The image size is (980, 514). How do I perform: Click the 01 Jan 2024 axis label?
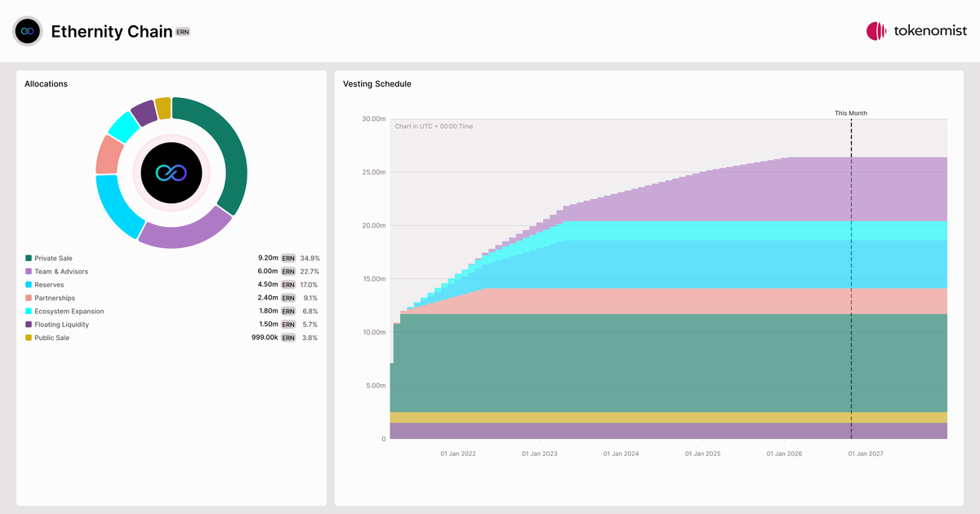point(621,454)
